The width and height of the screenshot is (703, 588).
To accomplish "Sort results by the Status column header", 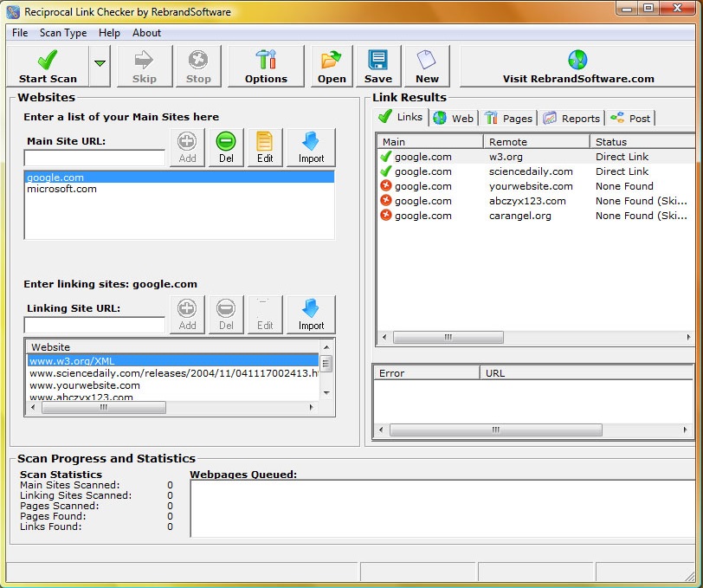I will click(x=642, y=141).
